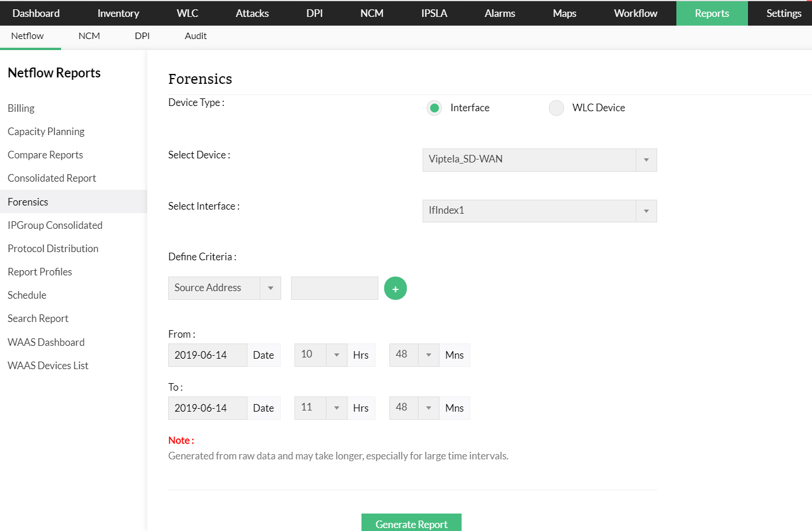Image resolution: width=812 pixels, height=531 pixels.
Task: Switch to the Alarms top menu
Action: point(499,13)
